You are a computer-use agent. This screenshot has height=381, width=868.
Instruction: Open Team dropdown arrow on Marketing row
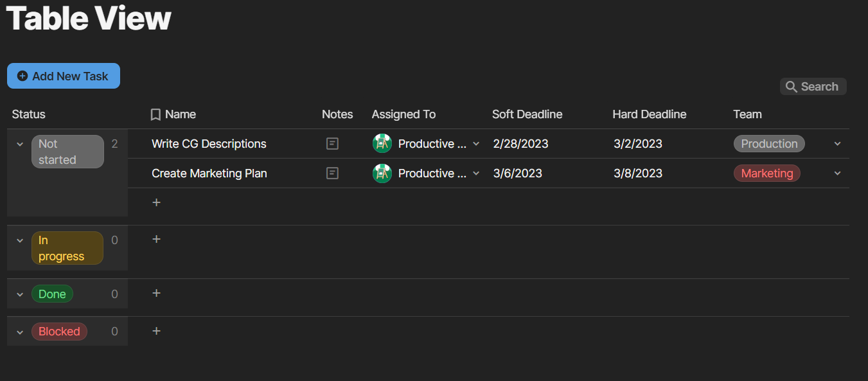[837, 173]
